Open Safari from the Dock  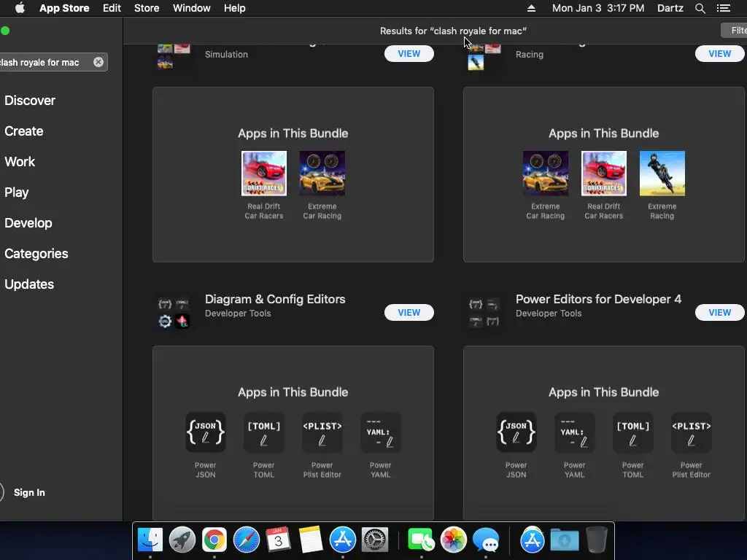click(247, 540)
